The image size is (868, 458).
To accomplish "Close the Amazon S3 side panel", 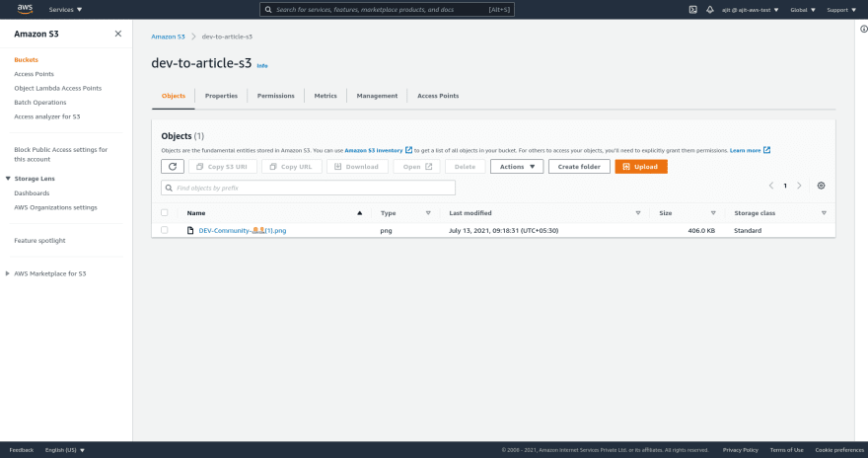I will click(x=118, y=34).
